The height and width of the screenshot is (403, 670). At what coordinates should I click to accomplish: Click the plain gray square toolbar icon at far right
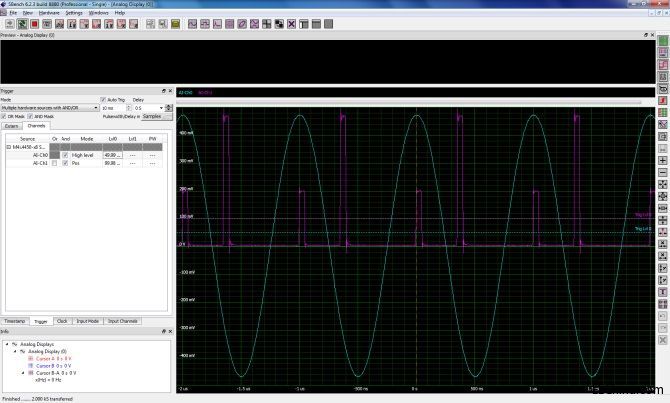coord(328,24)
